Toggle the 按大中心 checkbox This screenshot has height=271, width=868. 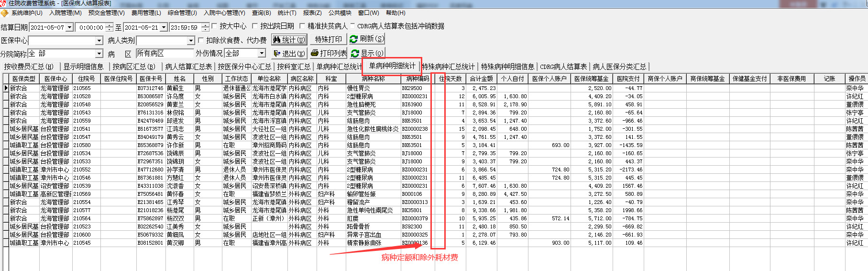[x=215, y=26]
